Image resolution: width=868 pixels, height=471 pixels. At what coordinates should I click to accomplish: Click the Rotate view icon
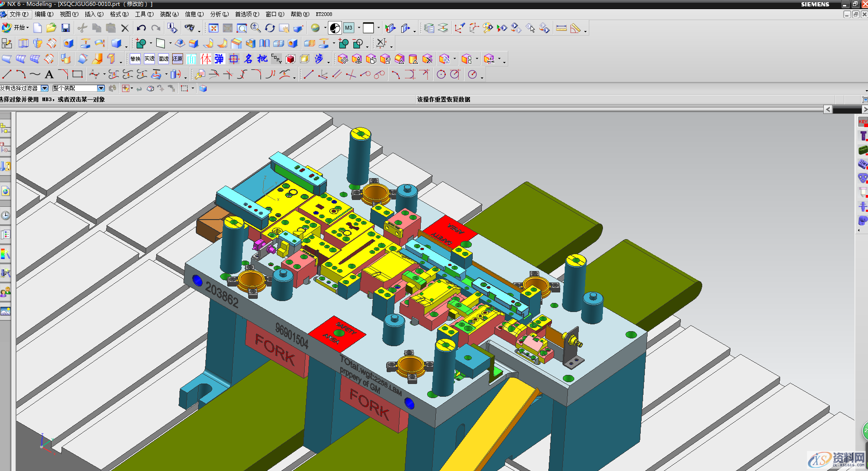click(x=270, y=28)
